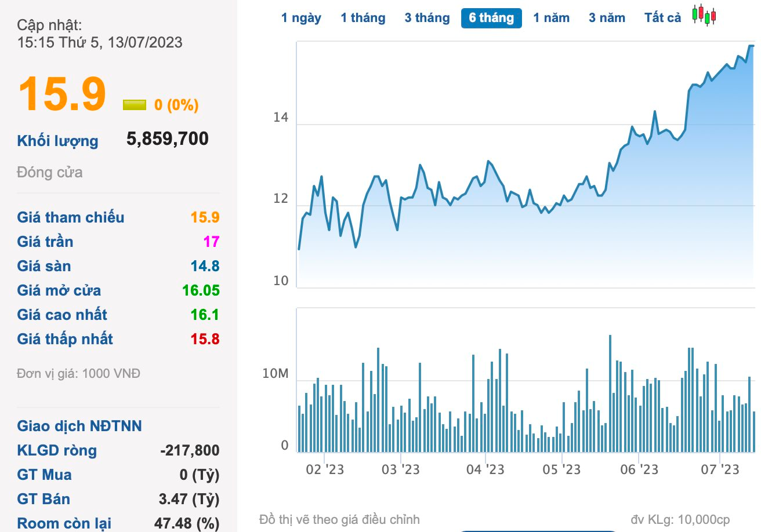This screenshot has height=532, width=761.
Task: Click the 'Giá mở cửa' label
Action: (59, 290)
